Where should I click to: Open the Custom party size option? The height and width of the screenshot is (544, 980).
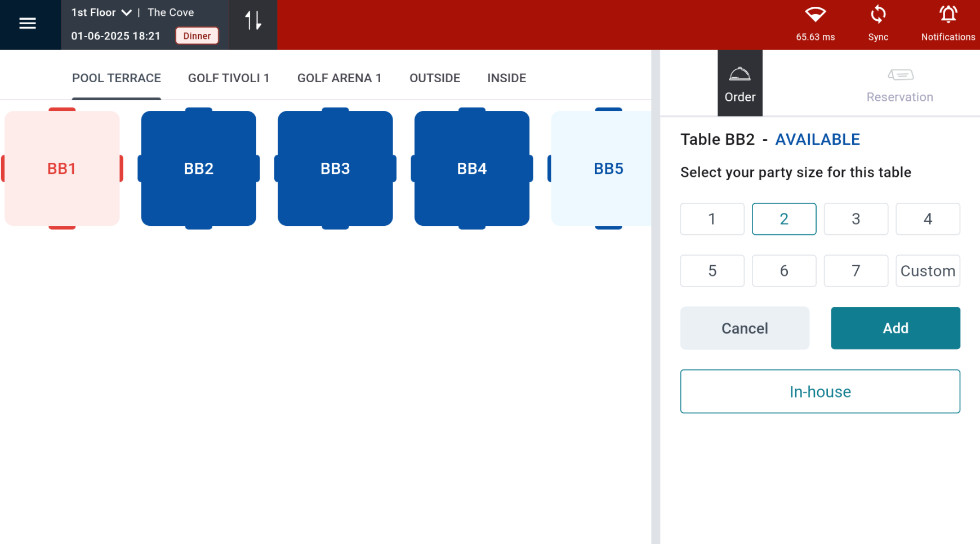(927, 271)
